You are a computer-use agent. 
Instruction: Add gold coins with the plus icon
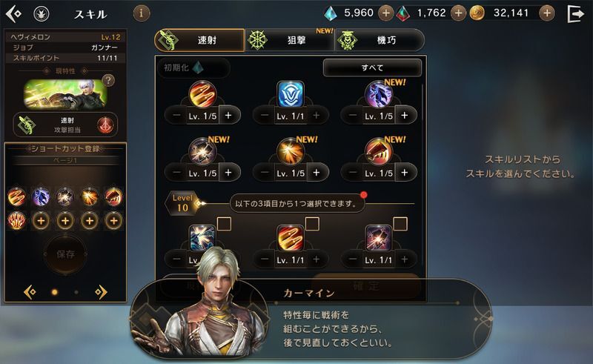(x=547, y=13)
